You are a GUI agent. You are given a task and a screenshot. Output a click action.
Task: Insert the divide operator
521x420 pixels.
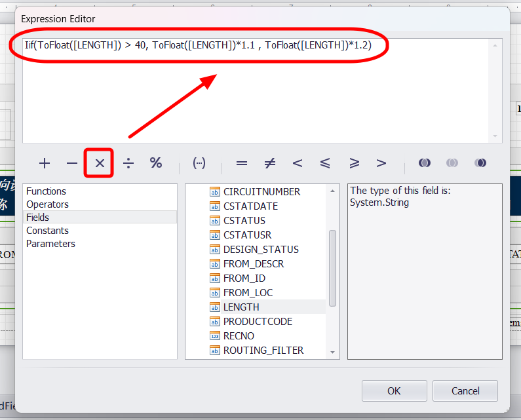(128, 163)
